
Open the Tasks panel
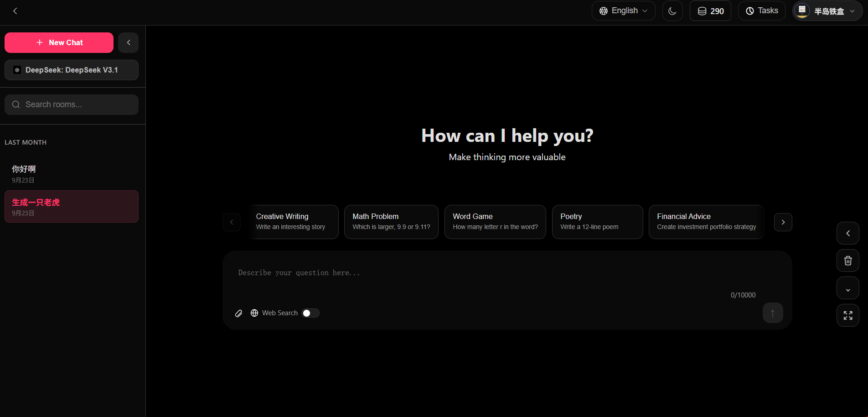coord(761,11)
